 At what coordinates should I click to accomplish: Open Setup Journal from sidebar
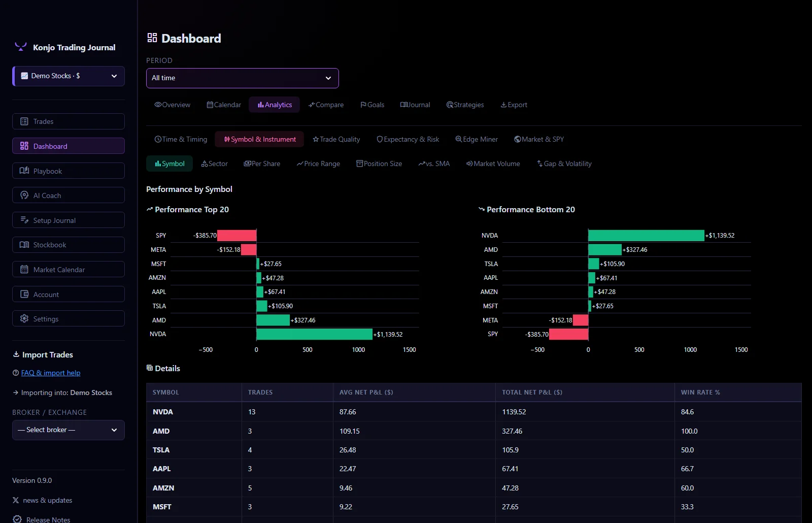tap(69, 220)
